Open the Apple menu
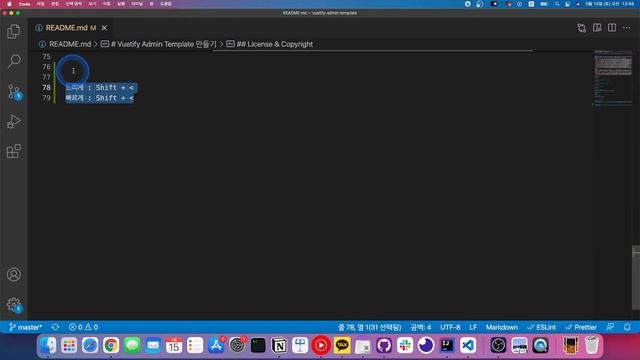 point(9,4)
